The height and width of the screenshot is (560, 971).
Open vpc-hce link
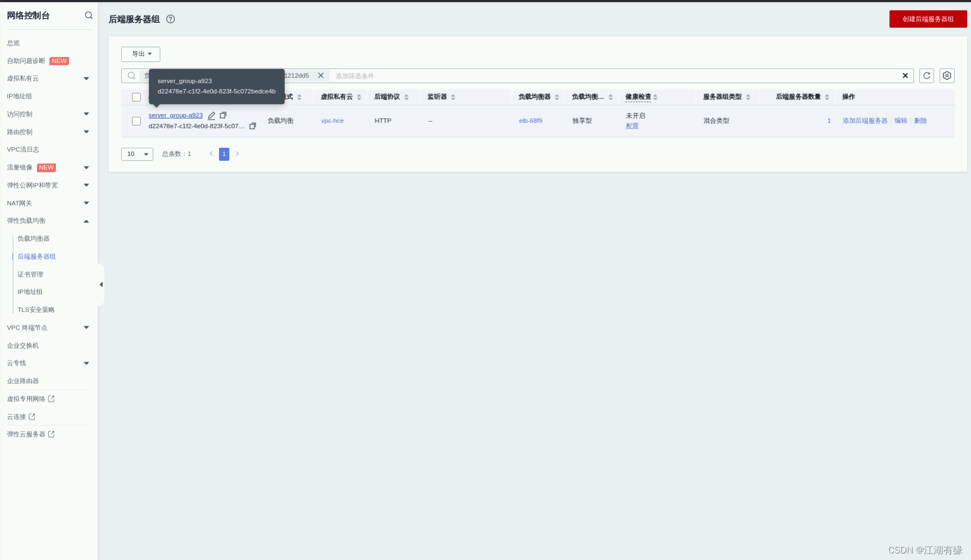[x=332, y=121]
